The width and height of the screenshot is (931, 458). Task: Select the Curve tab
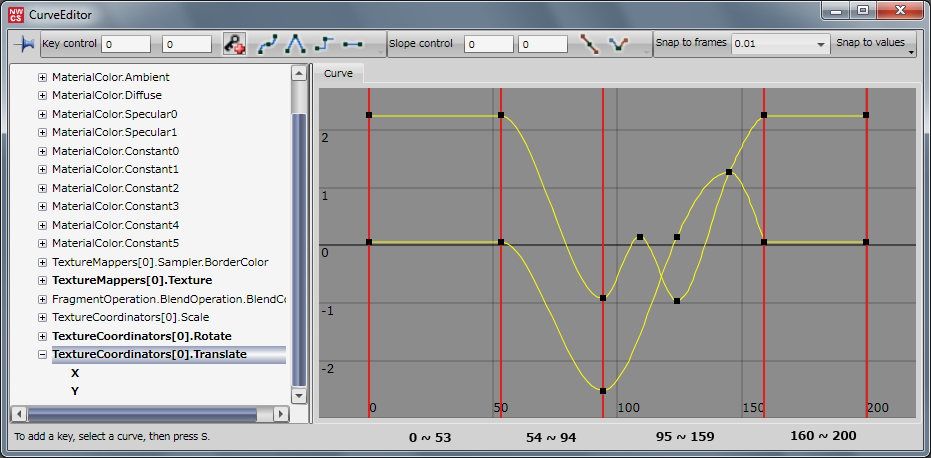pos(338,74)
